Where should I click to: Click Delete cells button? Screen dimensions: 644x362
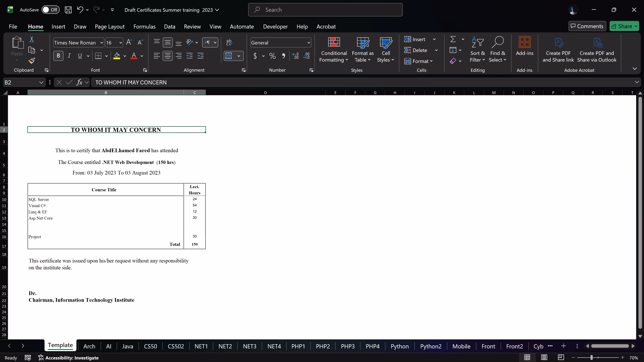[416, 50]
